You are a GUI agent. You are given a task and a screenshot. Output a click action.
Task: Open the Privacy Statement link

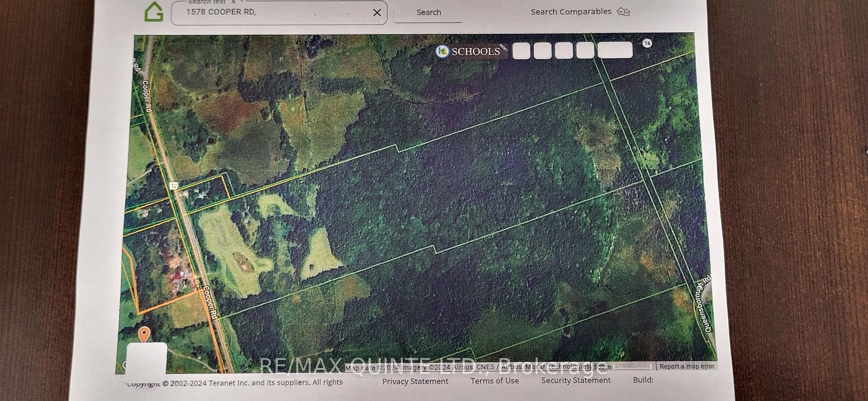point(415,381)
